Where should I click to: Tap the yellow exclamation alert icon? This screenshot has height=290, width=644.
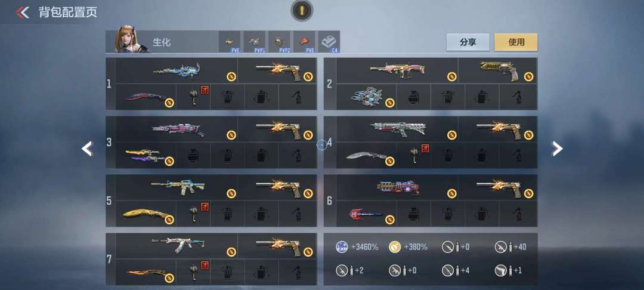coord(302,11)
